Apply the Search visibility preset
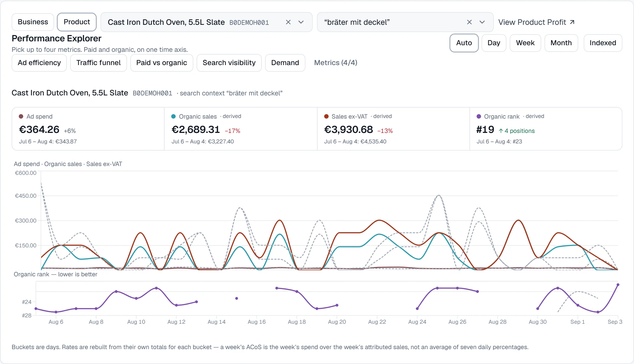 click(229, 63)
